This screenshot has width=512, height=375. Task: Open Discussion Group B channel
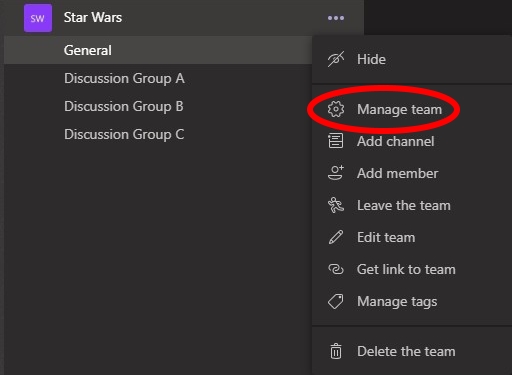click(124, 106)
